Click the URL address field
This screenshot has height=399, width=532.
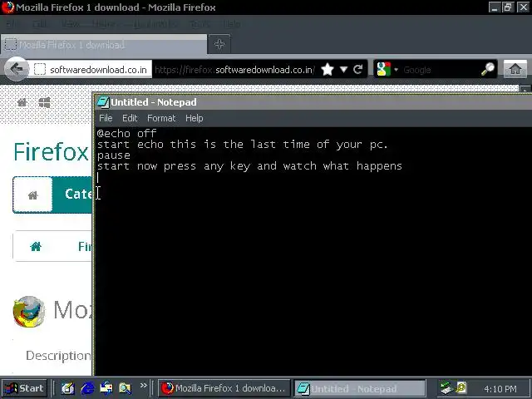pos(234,70)
